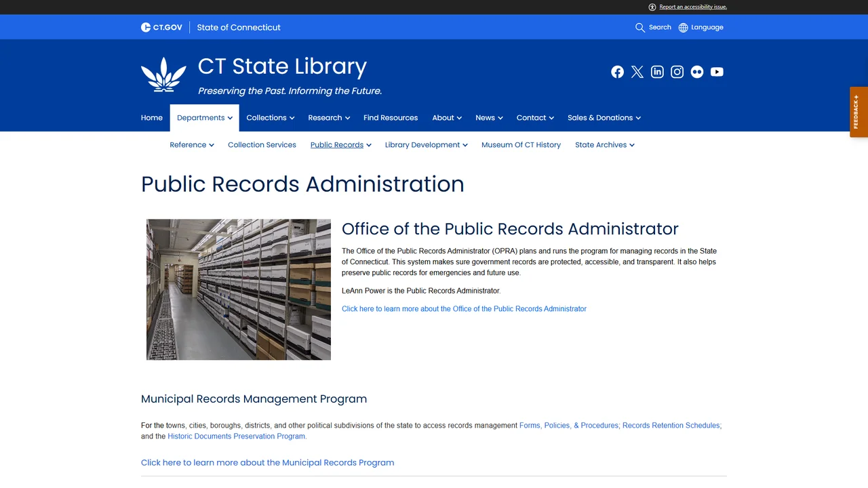This screenshot has width=868, height=488.
Task: Click the CT.GOV logo
Action: click(x=161, y=27)
